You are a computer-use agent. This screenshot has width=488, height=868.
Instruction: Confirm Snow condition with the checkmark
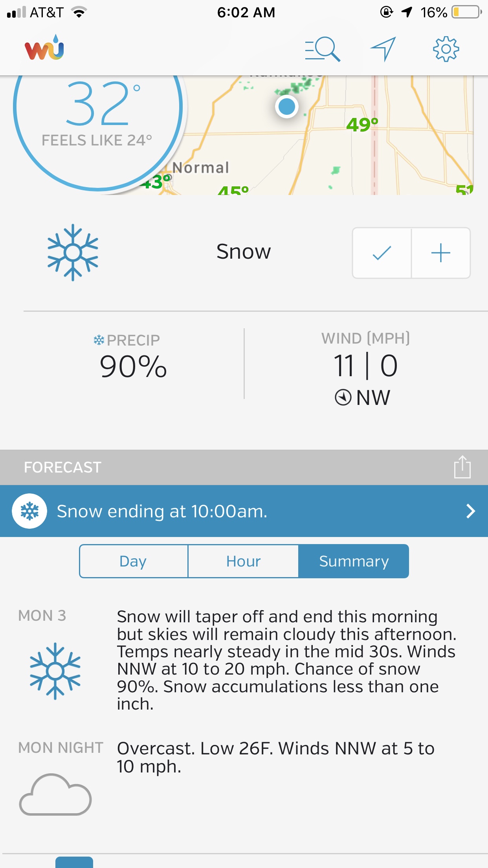point(382,253)
